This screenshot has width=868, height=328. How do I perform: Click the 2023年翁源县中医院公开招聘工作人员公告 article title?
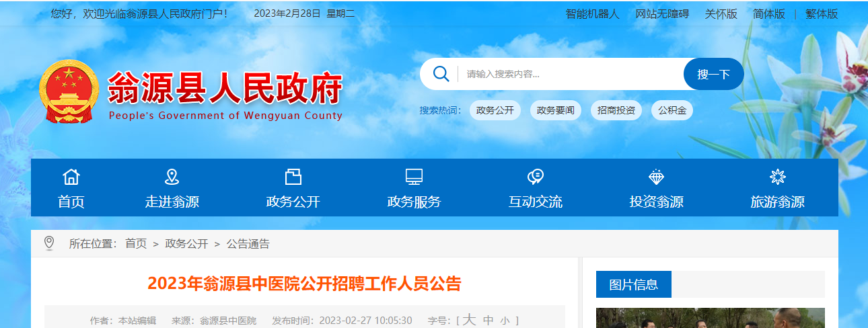[305, 284]
